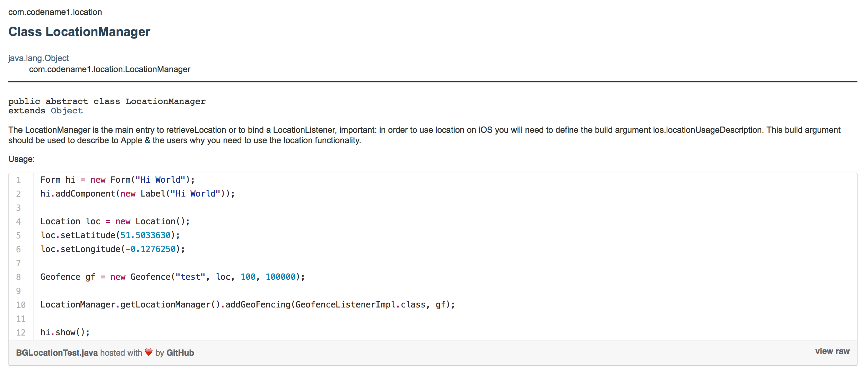Select com.codename1.location.LocationManager in the hierarchy

(x=110, y=69)
